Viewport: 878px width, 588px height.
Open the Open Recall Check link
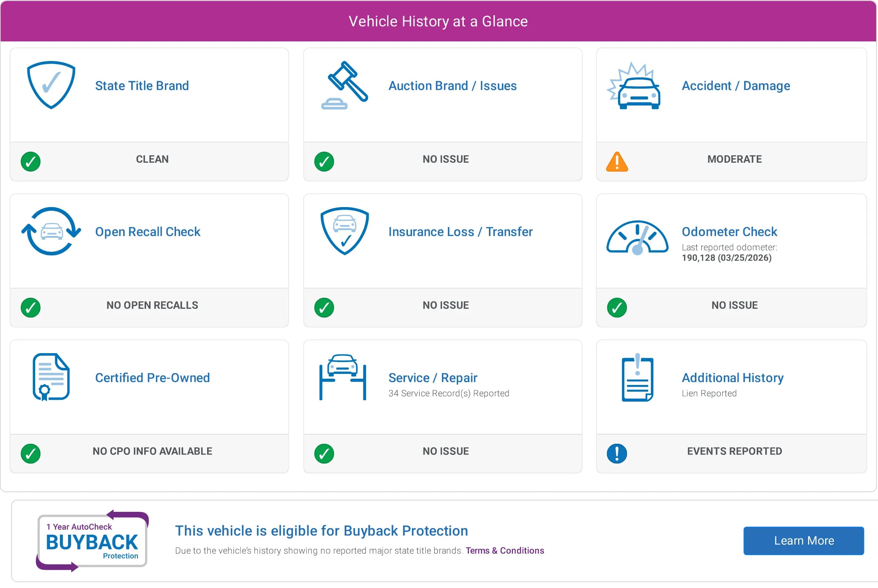coord(148,232)
